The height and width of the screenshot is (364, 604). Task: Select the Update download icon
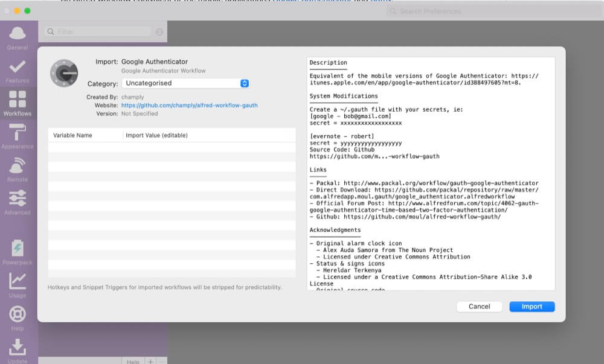tap(18, 347)
